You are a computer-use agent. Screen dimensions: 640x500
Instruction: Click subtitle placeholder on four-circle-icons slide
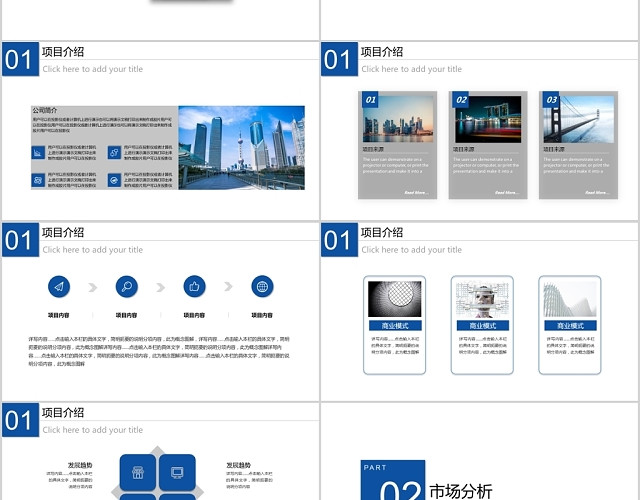pyautogui.click(x=93, y=250)
